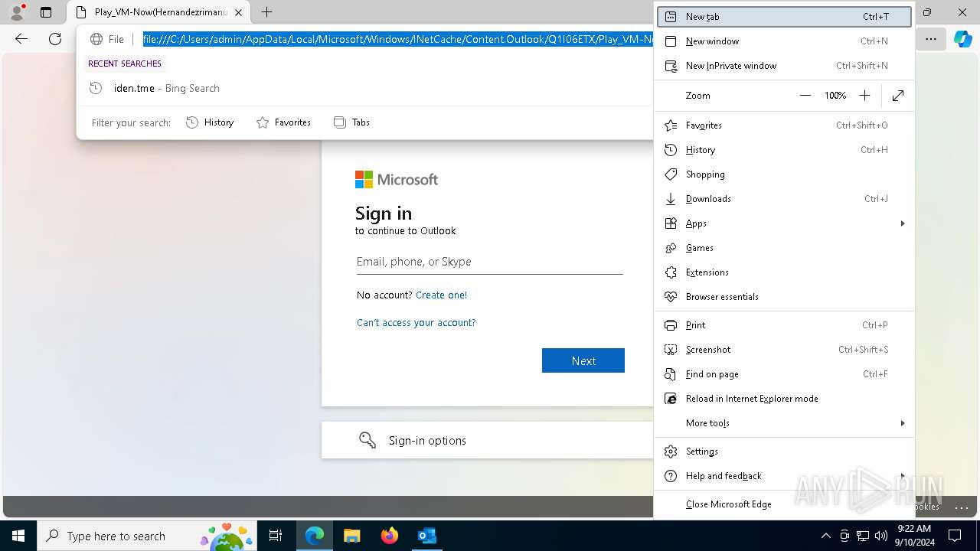Open File Explorer from taskbar
This screenshot has height=551, width=980.
(x=351, y=536)
